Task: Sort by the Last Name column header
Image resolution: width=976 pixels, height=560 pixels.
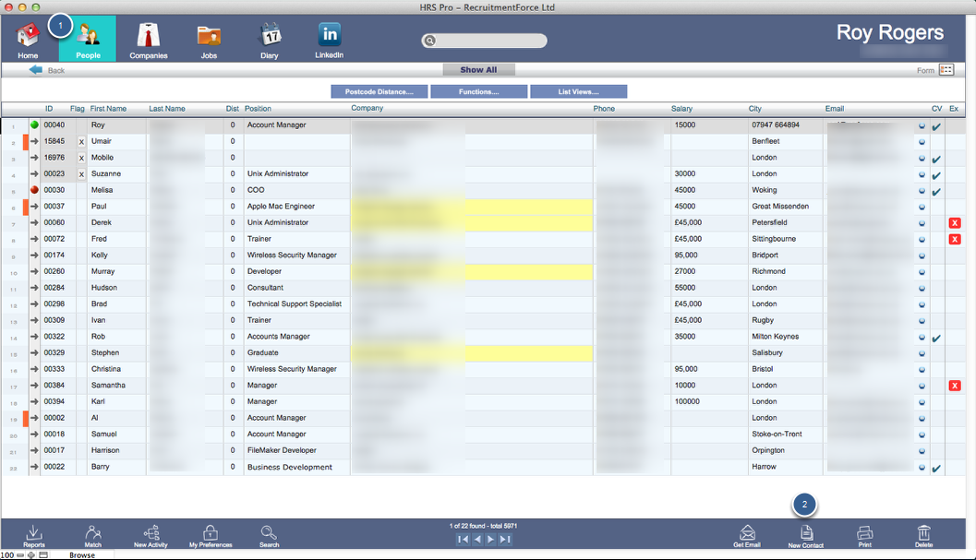Action: pos(167,108)
